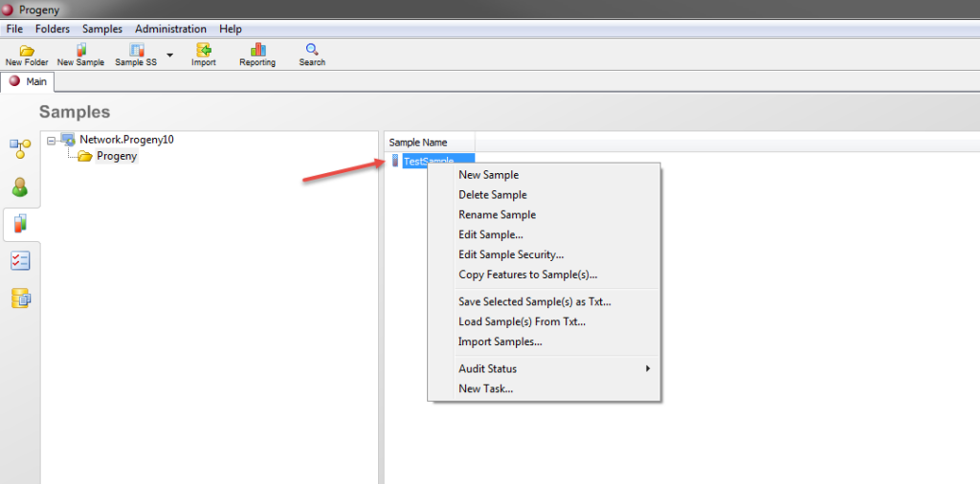The width and height of the screenshot is (980, 484).
Task: Choose Rename Sample from context menu
Action: click(x=544, y=215)
